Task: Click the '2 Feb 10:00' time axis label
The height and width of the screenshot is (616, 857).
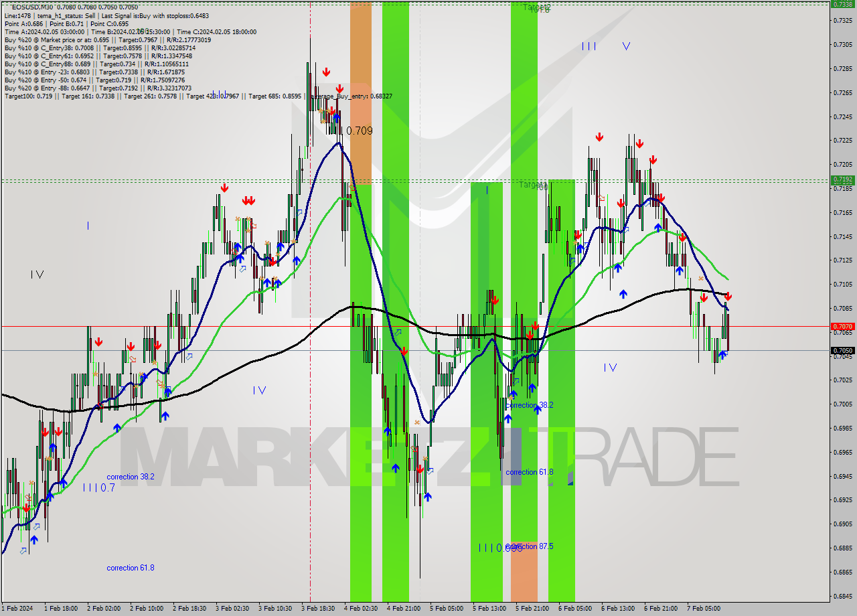Action: pyautogui.click(x=147, y=609)
